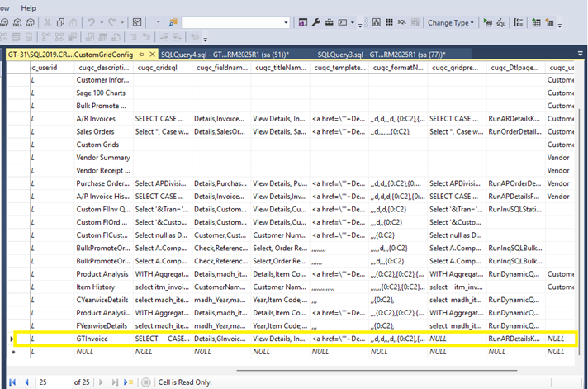Go to the previous record
Image resolution: width=588 pixels, height=389 pixels.
[26, 382]
